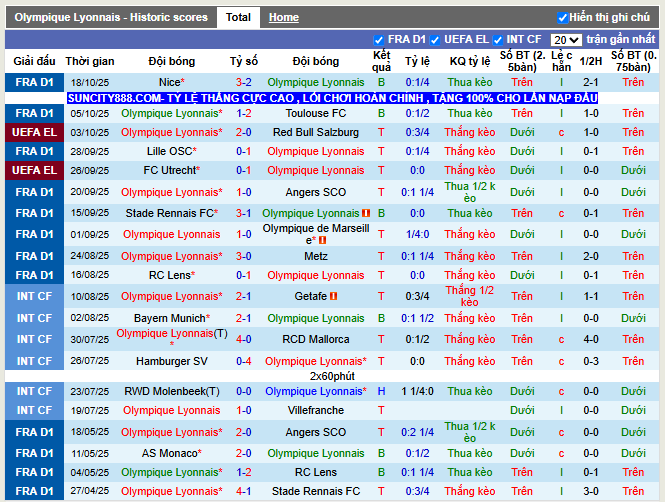The width and height of the screenshot is (666, 502).
Task: Select the Total tab
Action: click(x=238, y=18)
